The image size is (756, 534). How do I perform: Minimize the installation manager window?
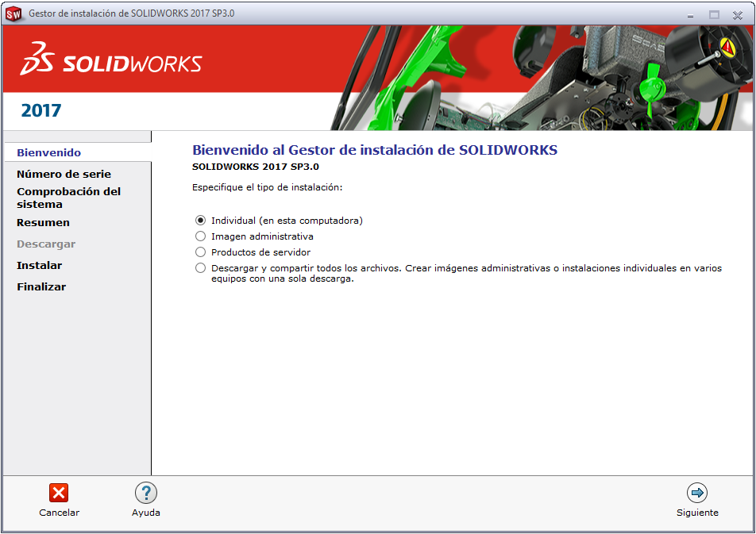coord(690,15)
